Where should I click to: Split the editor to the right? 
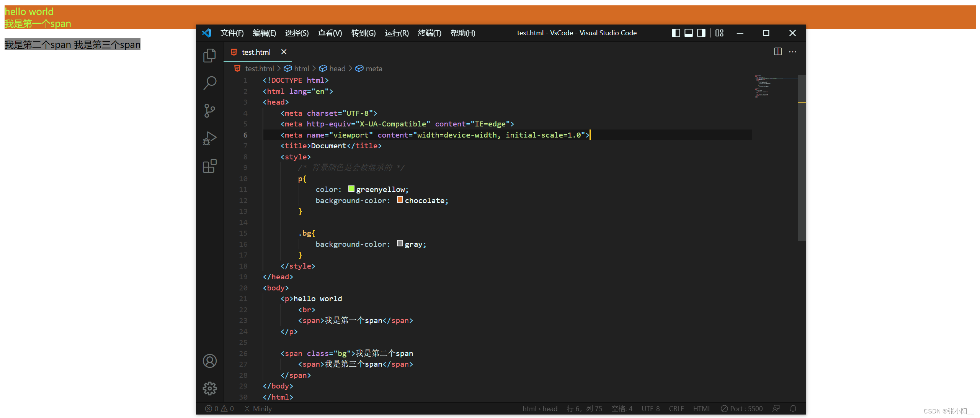pos(777,52)
